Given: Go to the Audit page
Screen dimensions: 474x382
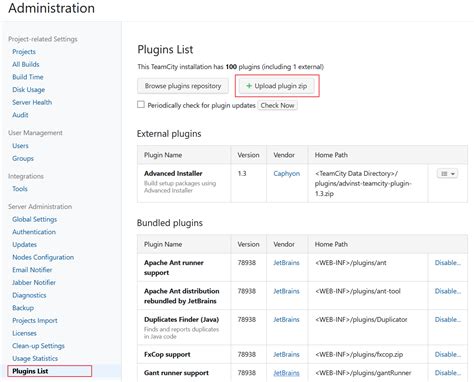Looking at the screenshot, I should tap(20, 115).
